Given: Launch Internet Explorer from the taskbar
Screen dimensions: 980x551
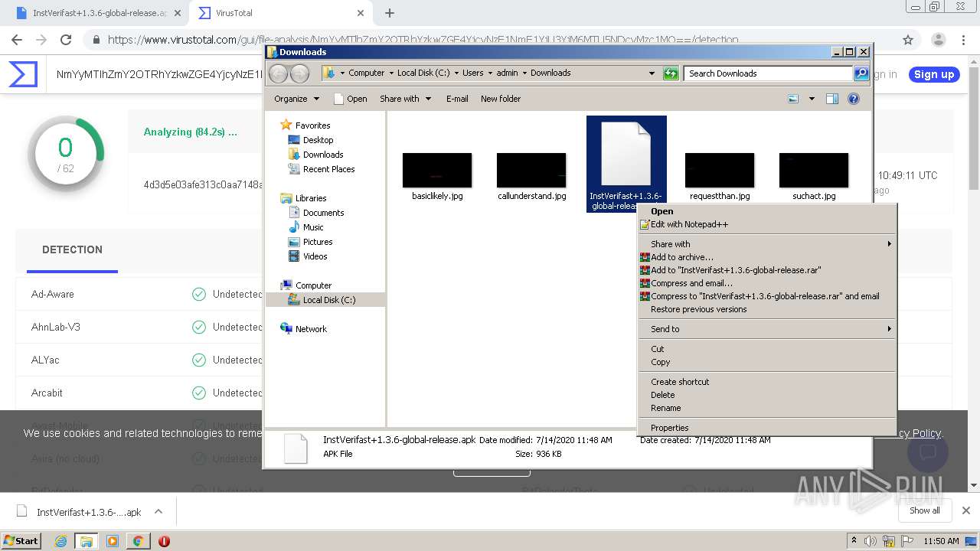Looking at the screenshot, I should (61, 541).
